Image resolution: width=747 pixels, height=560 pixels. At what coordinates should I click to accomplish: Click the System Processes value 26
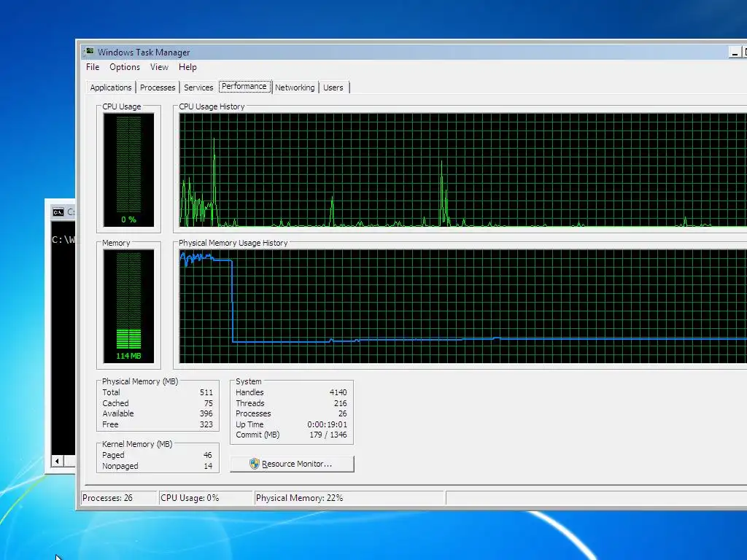343,414
